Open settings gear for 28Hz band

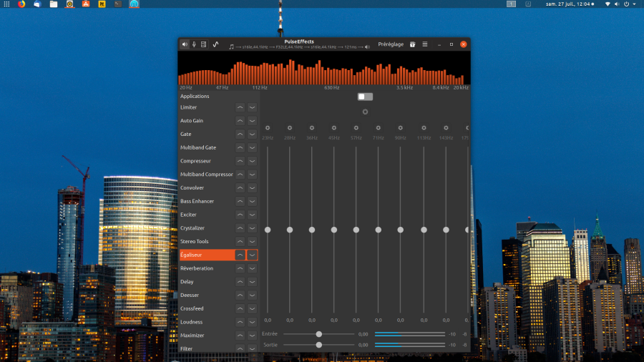coord(290,128)
